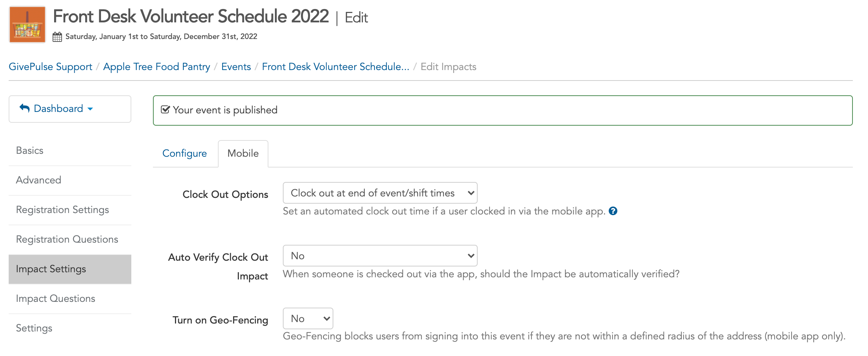Open the Events breadcrumb link
868x356 pixels.
[x=236, y=67]
